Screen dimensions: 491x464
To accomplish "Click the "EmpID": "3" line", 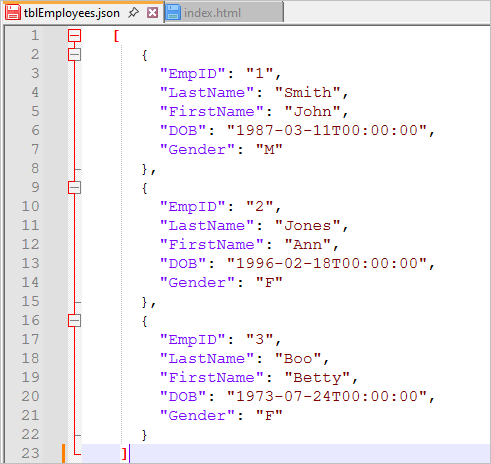I will point(221,340).
